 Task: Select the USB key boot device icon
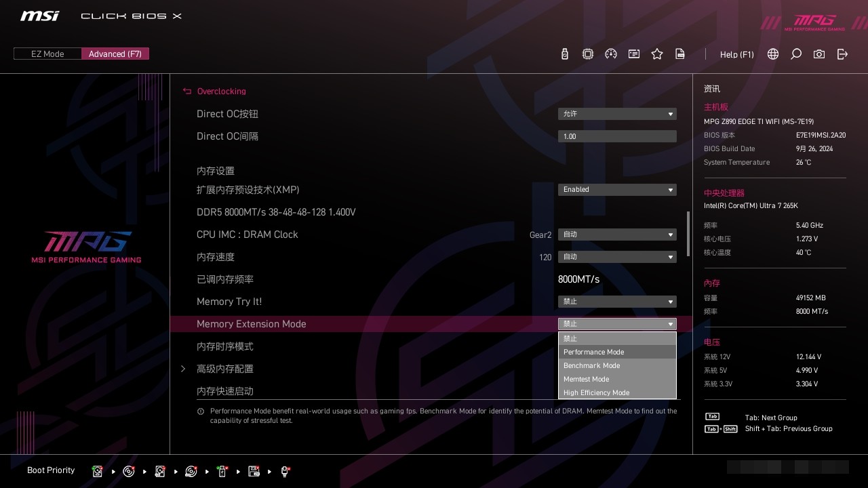pos(222,471)
